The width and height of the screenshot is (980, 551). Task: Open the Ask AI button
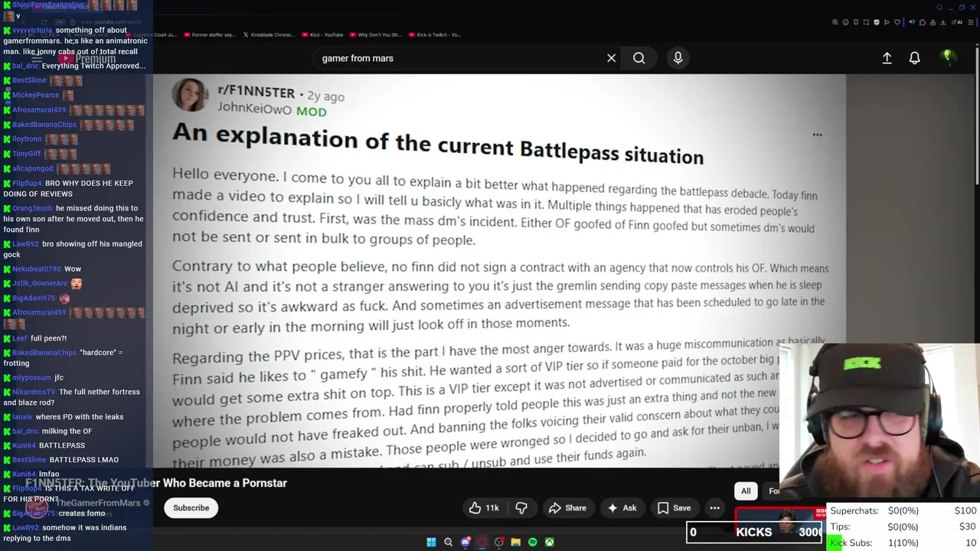(622, 507)
